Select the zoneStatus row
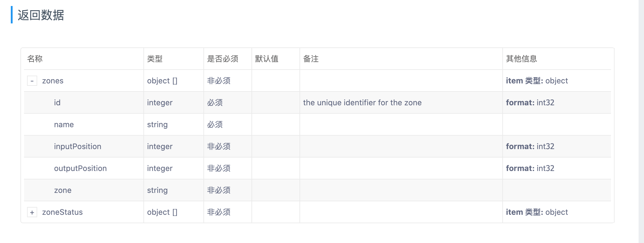The width and height of the screenshot is (644, 243). coord(62,212)
